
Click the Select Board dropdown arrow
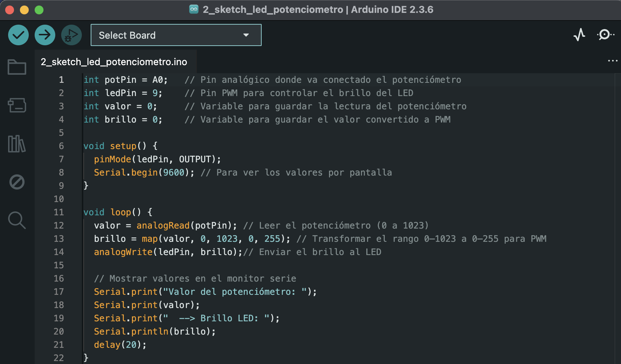click(x=246, y=35)
